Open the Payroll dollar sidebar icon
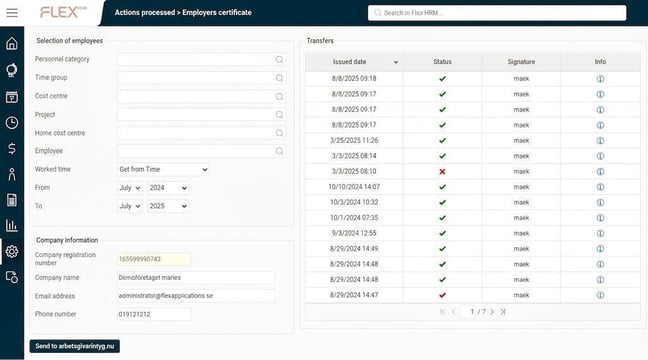Screen dimensions: 648x360 tap(12, 148)
